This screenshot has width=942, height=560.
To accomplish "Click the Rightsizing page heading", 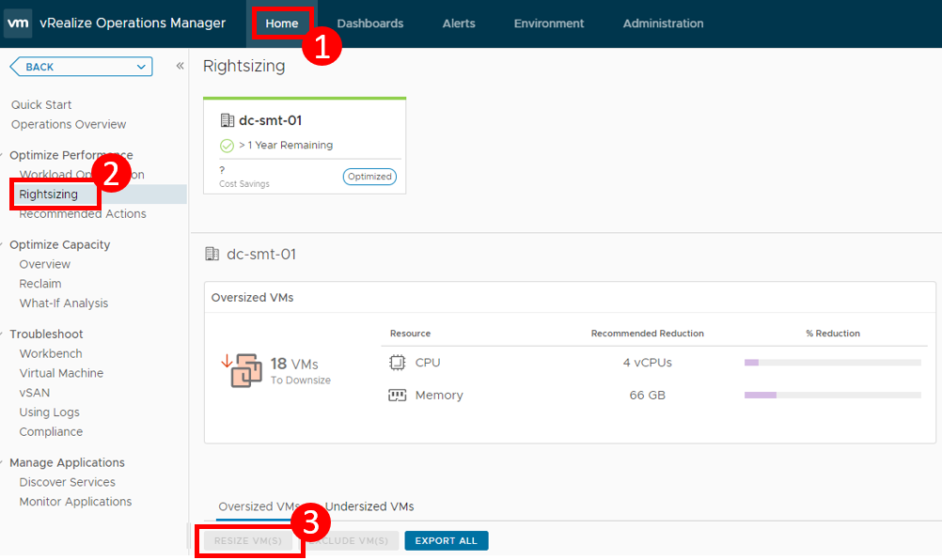I will tap(243, 66).
